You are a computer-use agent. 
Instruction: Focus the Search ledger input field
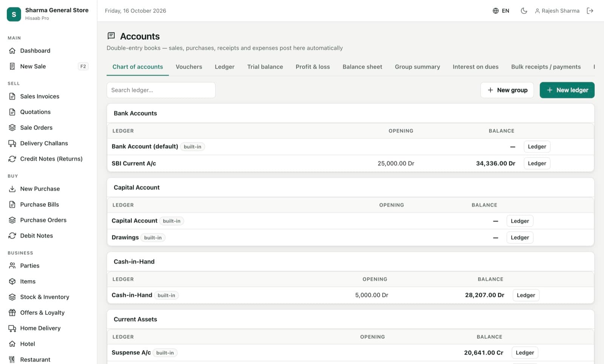click(x=161, y=90)
